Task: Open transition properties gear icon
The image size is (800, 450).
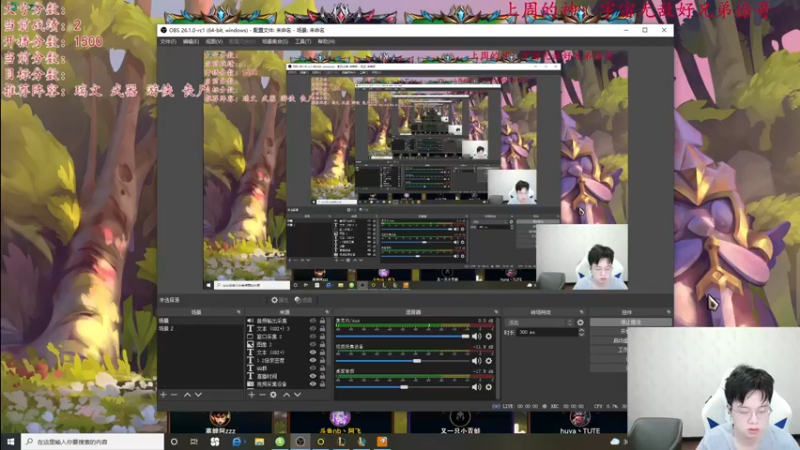Action: click(x=580, y=322)
